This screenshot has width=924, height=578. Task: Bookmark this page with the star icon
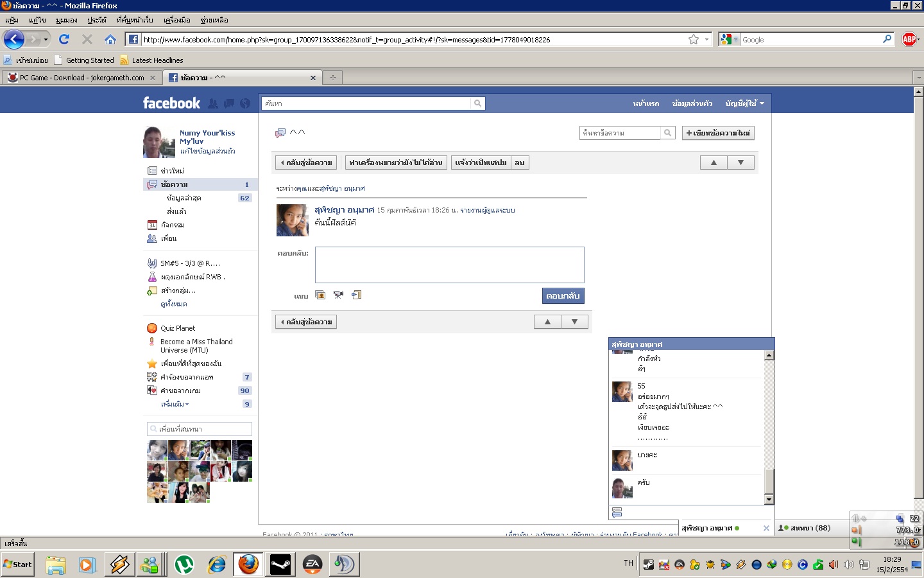coord(694,39)
